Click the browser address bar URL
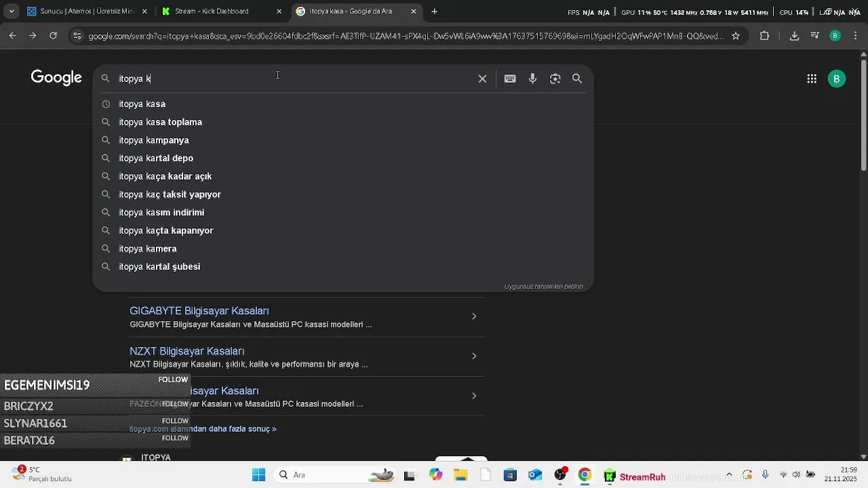The width and height of the screenshot is (868, 488). 406,36
